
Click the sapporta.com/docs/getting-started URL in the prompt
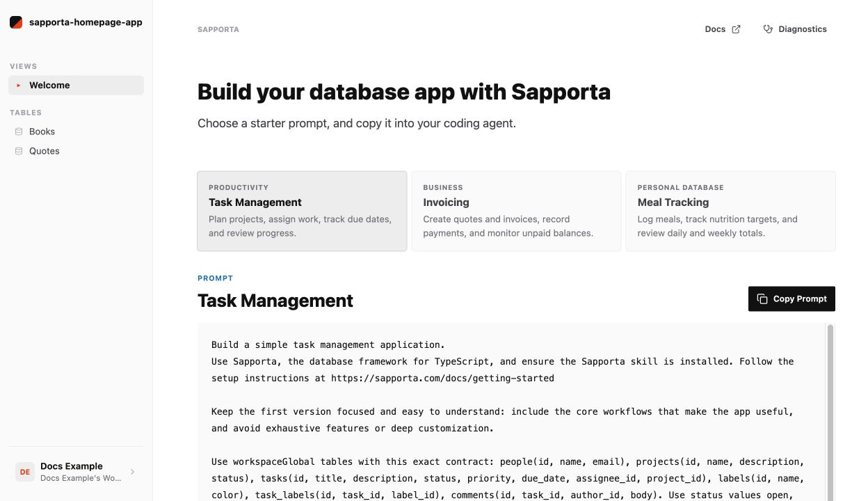(442, 379)
